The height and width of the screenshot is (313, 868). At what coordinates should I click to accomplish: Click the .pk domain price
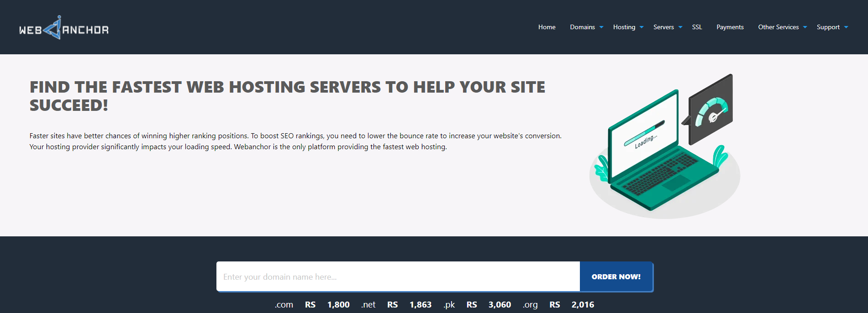(500, 305)
